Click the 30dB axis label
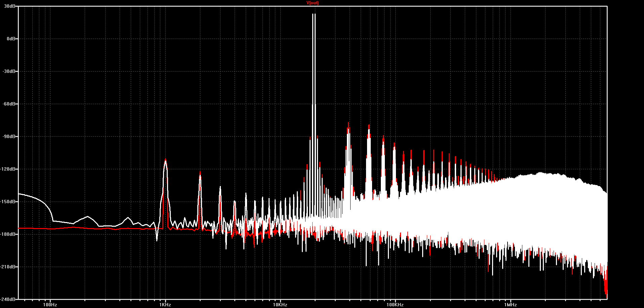644x308 pixels. pyautogui.click(x=9, y=6)
